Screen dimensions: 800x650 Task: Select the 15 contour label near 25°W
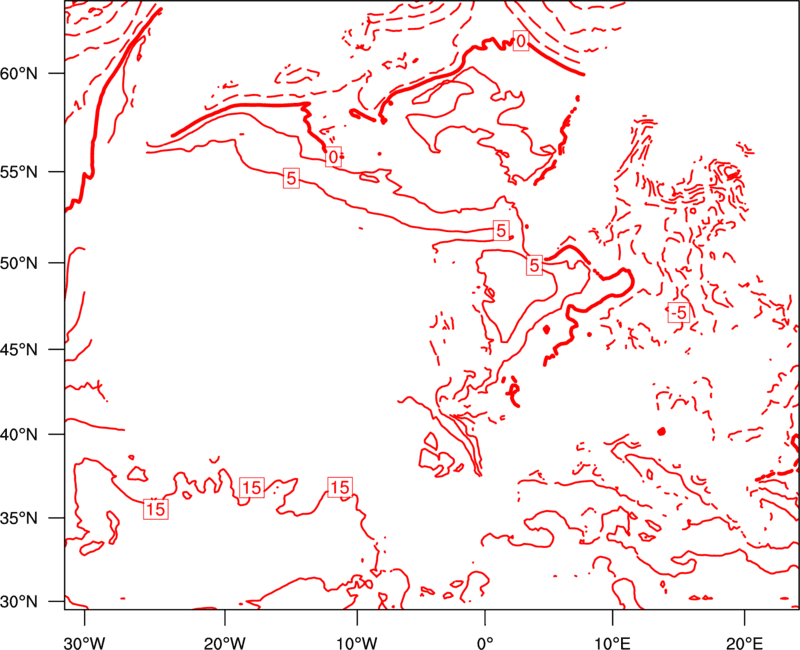pyautogui.click(x=156, y=509)
